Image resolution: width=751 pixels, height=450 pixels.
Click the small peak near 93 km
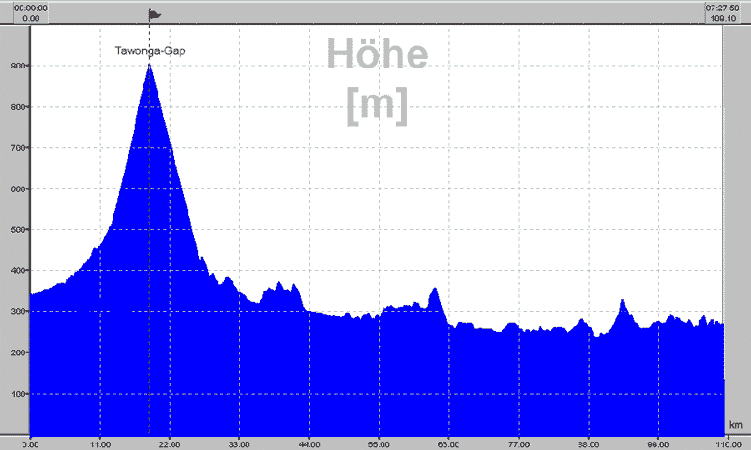point(622,301)
